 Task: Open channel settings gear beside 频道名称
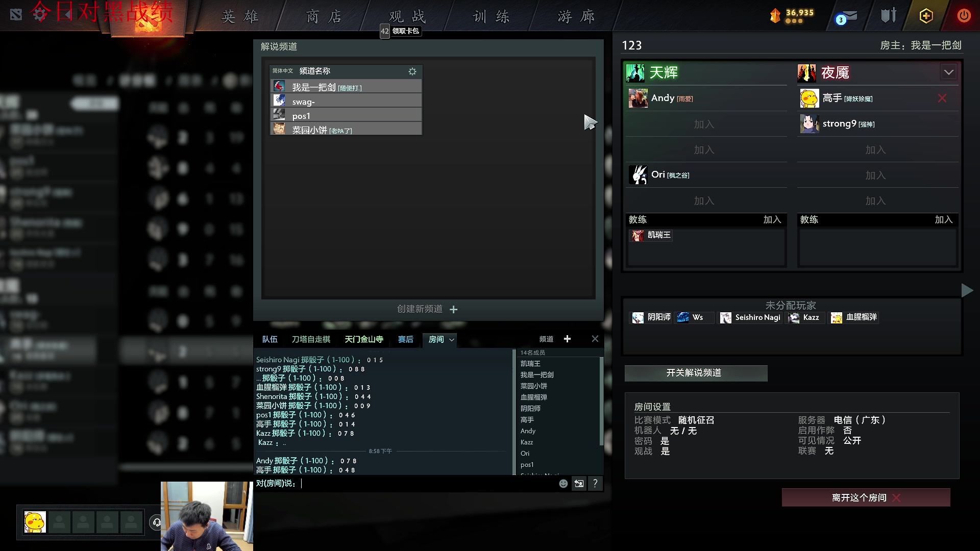pos(412,71)
